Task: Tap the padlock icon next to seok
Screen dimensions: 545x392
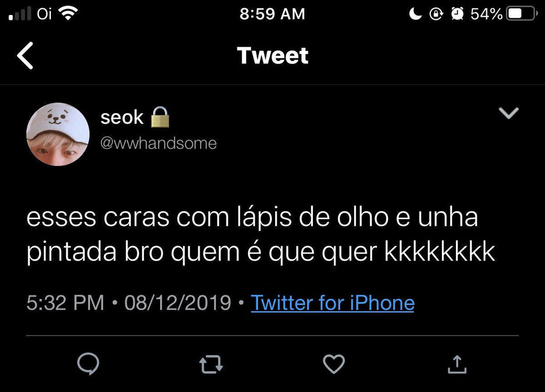Action: click(159, 118)
